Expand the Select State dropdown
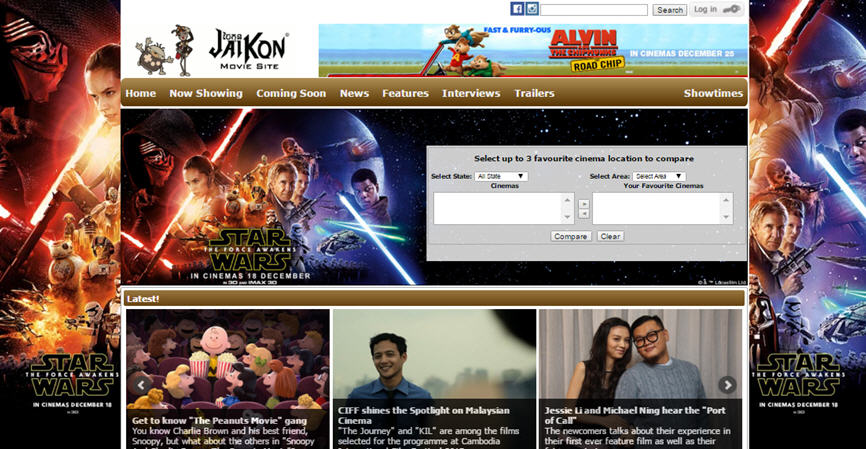 [x=501, y=176]
